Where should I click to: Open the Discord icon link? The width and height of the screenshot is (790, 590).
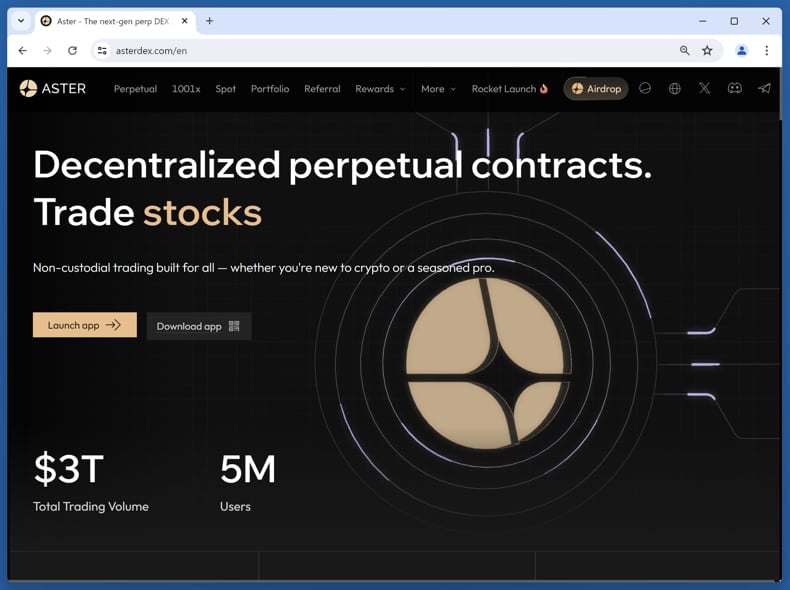[735, 89]
